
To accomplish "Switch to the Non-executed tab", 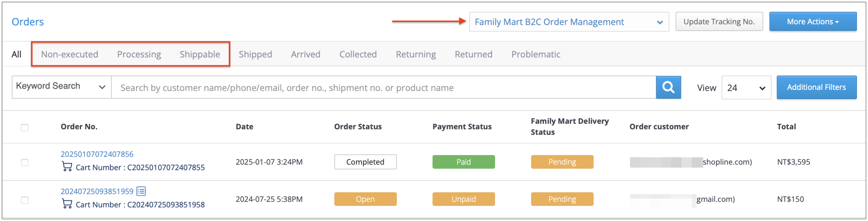I will (69, 54).
